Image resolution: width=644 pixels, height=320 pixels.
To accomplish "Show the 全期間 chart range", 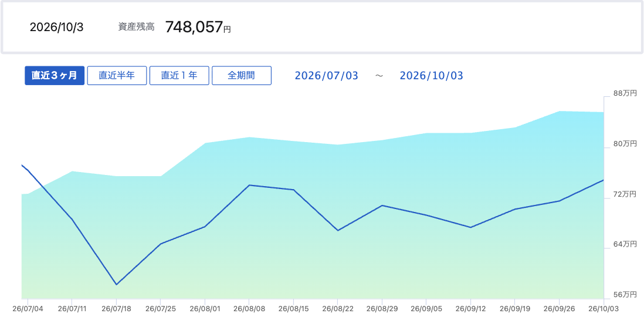I will pos(242,76).
